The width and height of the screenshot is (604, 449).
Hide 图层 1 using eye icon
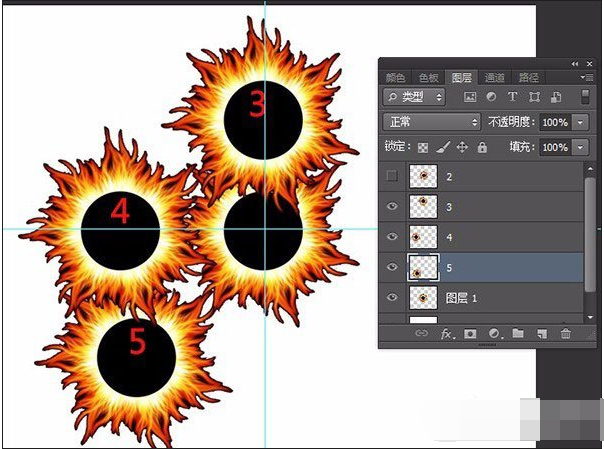392,297
